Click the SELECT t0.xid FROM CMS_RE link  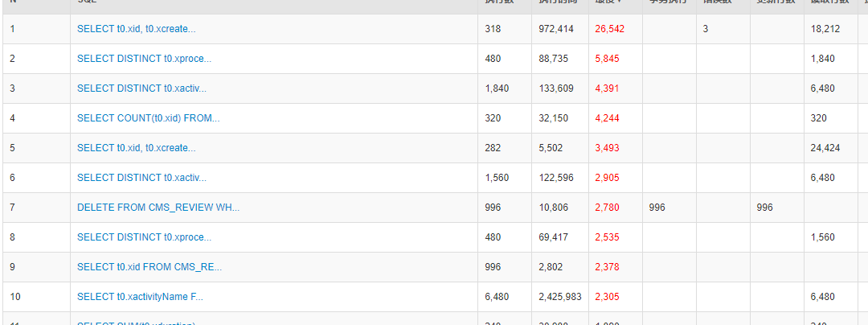[149, 267]
